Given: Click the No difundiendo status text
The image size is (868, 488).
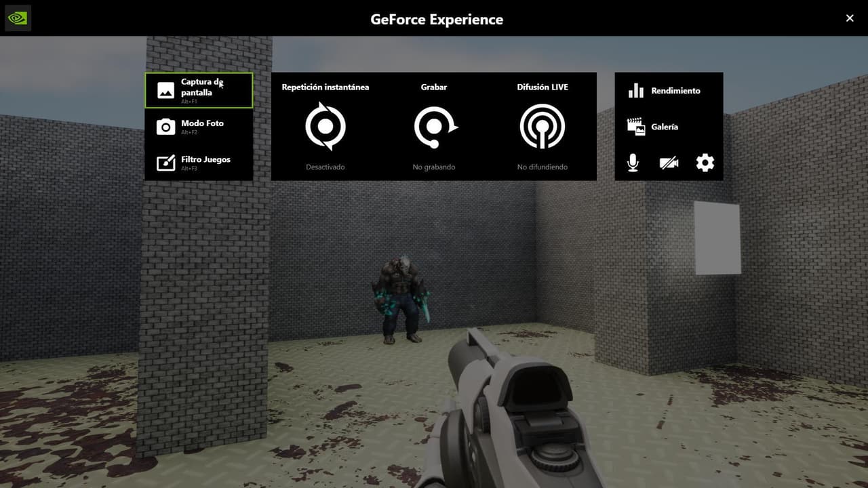Looking at the screenshot, I should [x=542, y=167].
